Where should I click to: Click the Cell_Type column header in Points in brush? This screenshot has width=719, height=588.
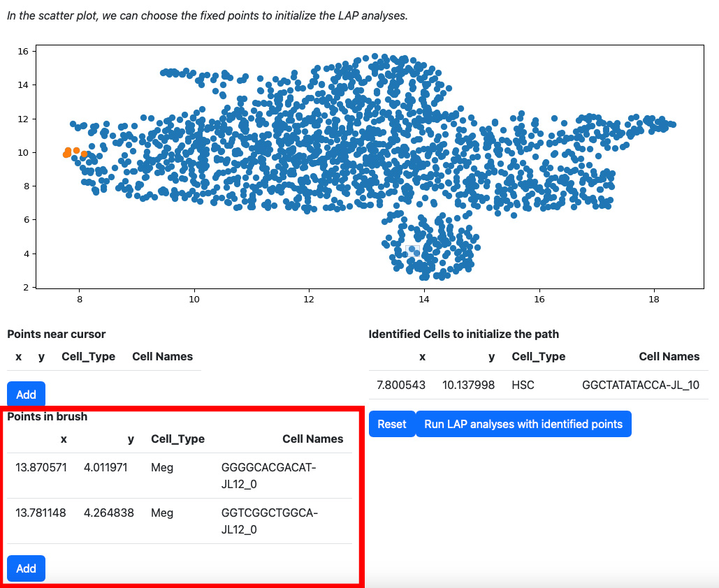(178, 439)
